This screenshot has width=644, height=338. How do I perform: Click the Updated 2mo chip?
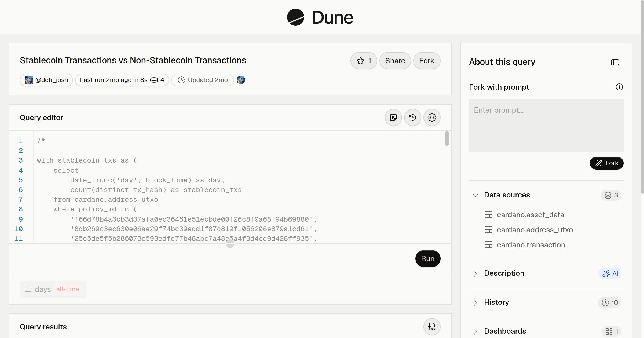pos(203,80)
